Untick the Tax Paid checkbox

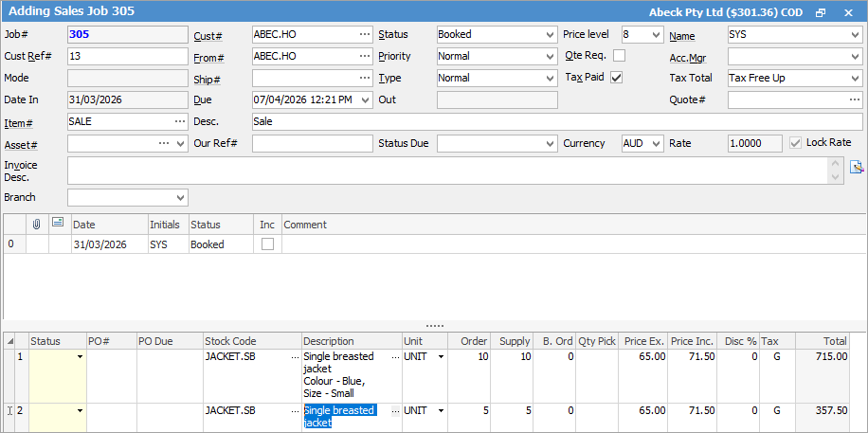click(617, 78)
